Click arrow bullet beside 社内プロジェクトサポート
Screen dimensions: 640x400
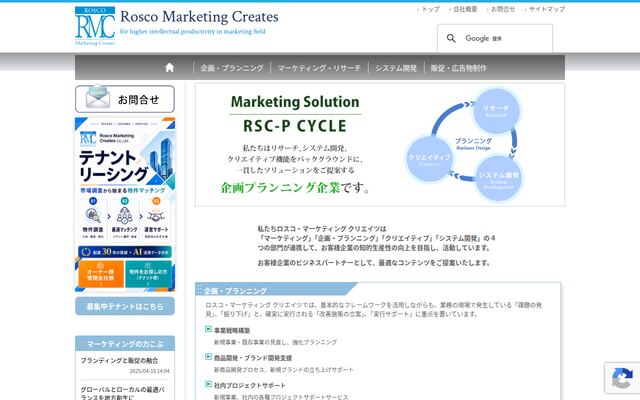pyautogui.click(x=209, y=384)
